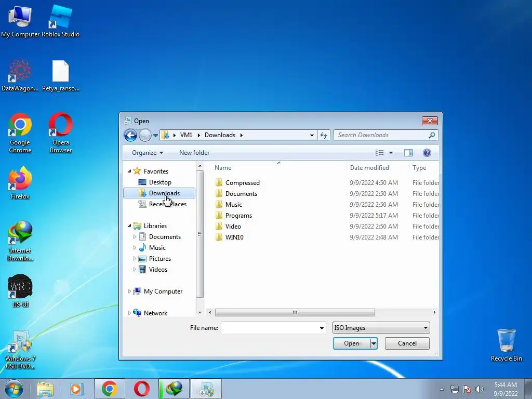The image size is (532, 399).
Task: Open Internet Download Manager desktop shortcut
Action: click(20, 241)
